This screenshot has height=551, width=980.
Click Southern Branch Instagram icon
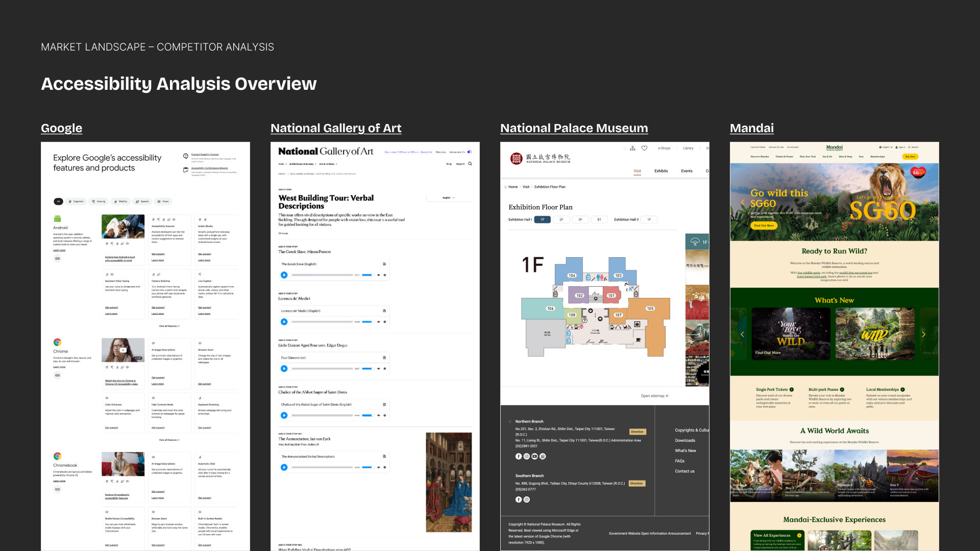point(527,499)
